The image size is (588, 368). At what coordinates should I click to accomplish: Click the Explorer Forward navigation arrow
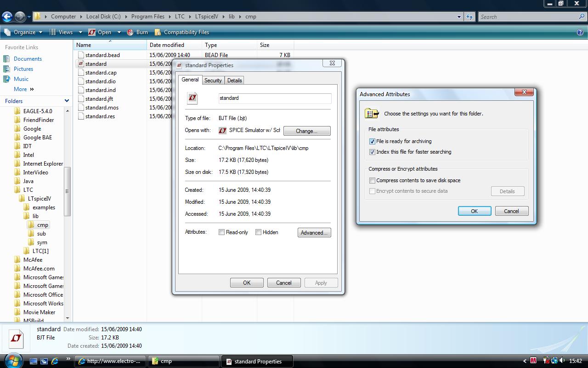pyautogui.click(x=20, y=17)
